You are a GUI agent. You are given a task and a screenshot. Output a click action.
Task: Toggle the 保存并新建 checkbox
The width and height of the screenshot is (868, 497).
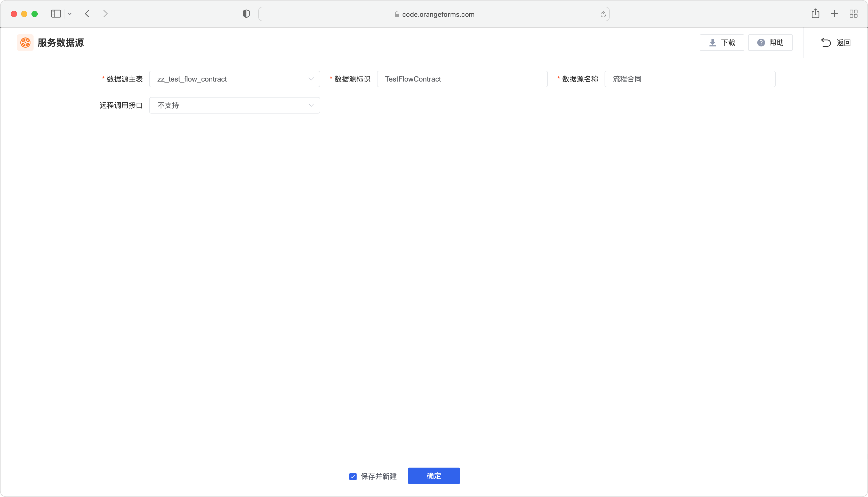tap(353, 477)
